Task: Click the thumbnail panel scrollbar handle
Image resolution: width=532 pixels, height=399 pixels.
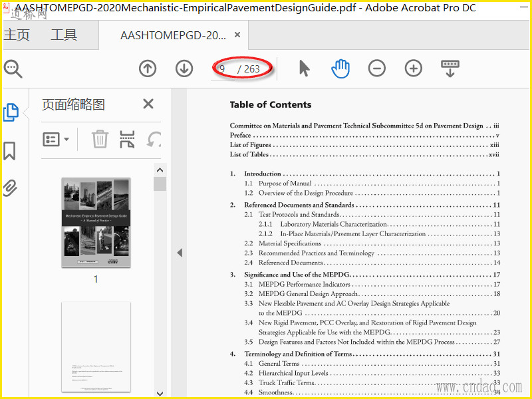Action: [x=160, y=184]
